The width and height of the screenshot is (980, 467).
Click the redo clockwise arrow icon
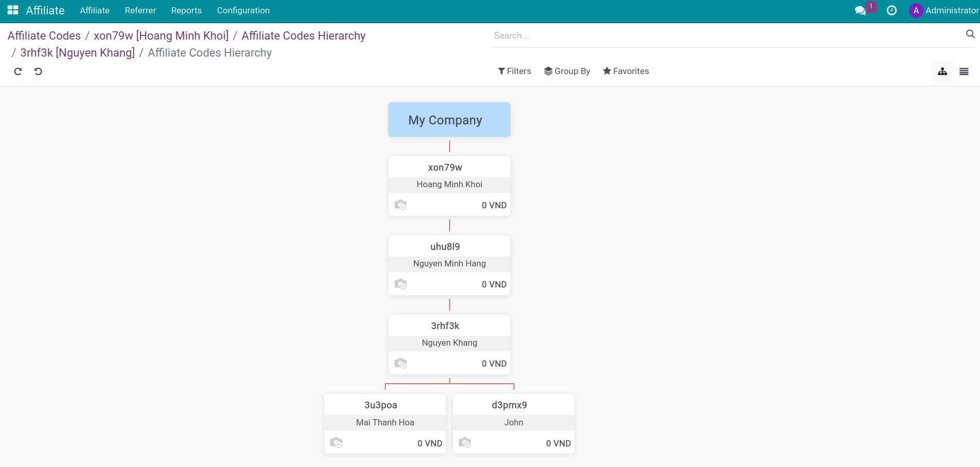click(18, 71)
